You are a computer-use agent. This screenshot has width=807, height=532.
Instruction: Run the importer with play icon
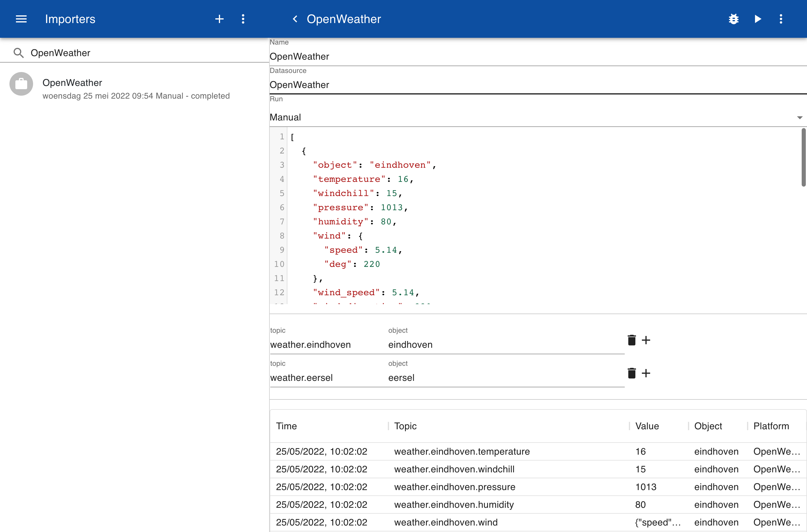(757, 19)
